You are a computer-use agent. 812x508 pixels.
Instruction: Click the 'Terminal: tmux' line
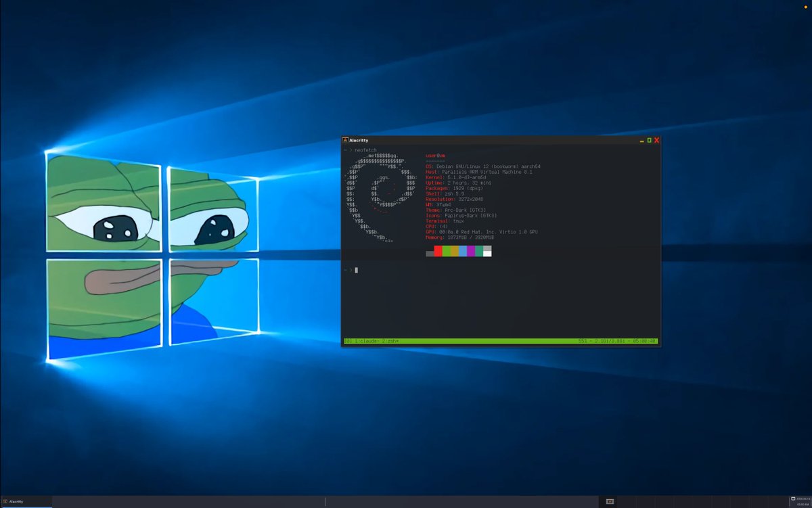coord(445,221)
